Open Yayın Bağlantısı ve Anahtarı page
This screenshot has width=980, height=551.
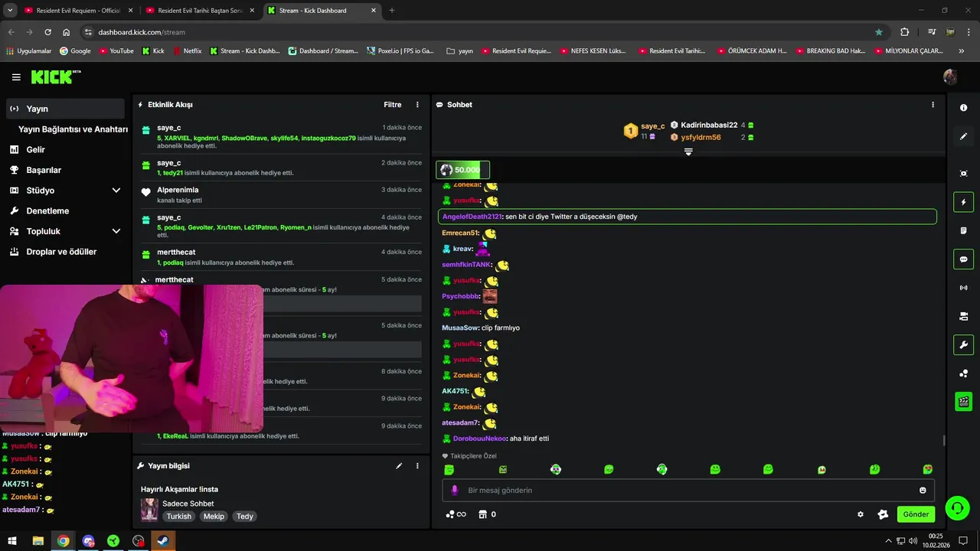coord(73,129)
